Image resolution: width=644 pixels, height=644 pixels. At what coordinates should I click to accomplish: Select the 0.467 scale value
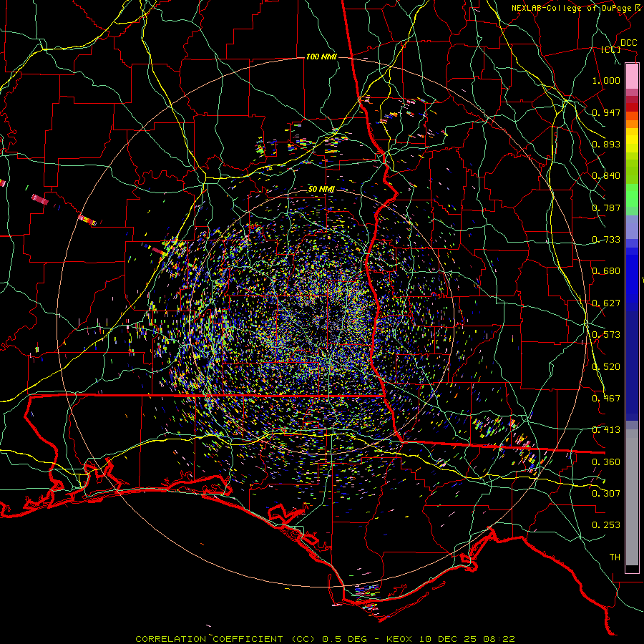606,399
